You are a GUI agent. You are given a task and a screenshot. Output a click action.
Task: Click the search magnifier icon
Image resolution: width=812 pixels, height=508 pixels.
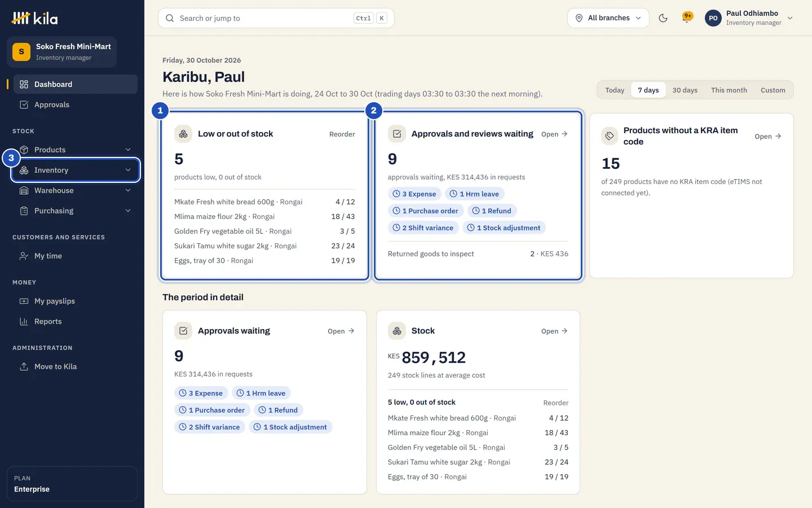[x=170, y=18]
